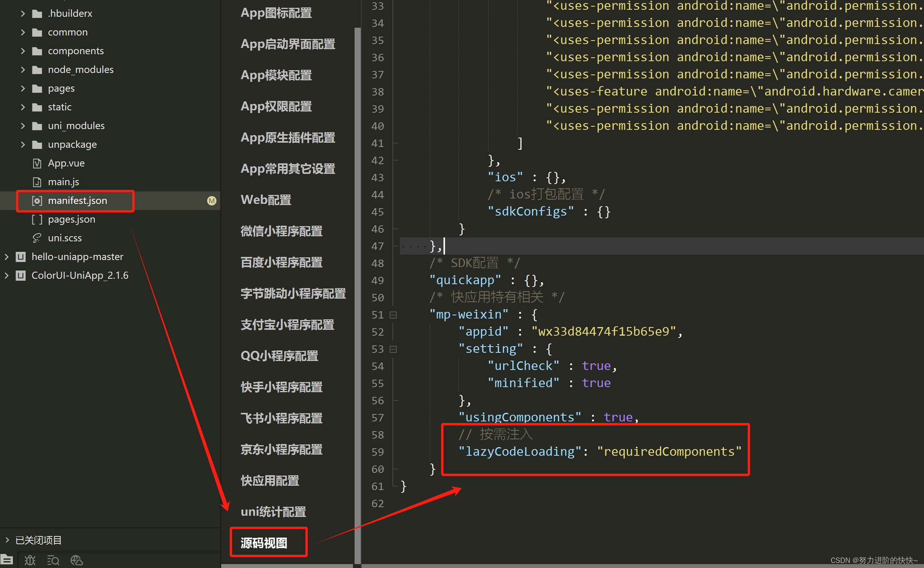Screen dimensions: 924x568
Task: Expand the unpackage folder
Action: coord(23,145)
